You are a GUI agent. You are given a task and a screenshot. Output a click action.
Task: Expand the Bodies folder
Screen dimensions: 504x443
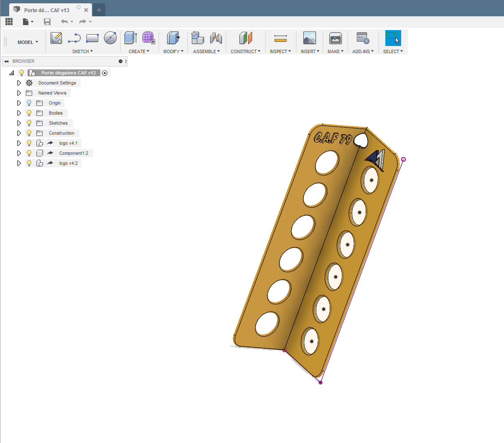tap(19, 113)
